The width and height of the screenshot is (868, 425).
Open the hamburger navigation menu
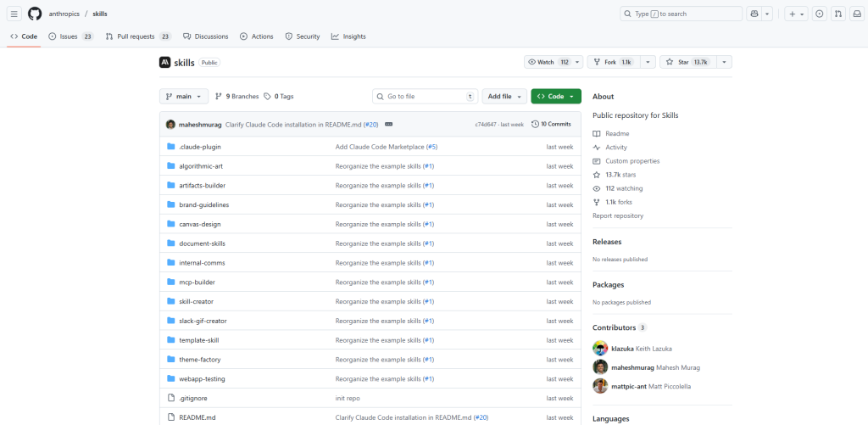(14, 14)
